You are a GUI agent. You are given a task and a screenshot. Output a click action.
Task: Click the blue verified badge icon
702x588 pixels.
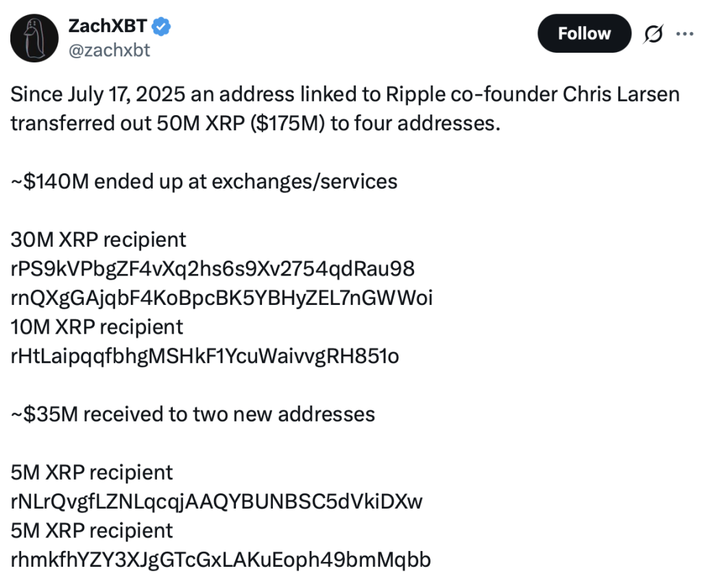[x=161, y=27]
